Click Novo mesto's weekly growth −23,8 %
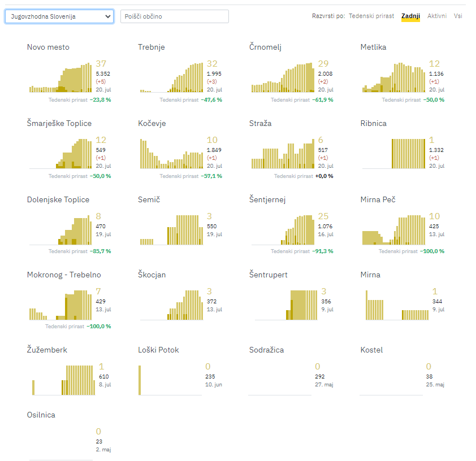The image size is (476, 461). tap(101, 100)
